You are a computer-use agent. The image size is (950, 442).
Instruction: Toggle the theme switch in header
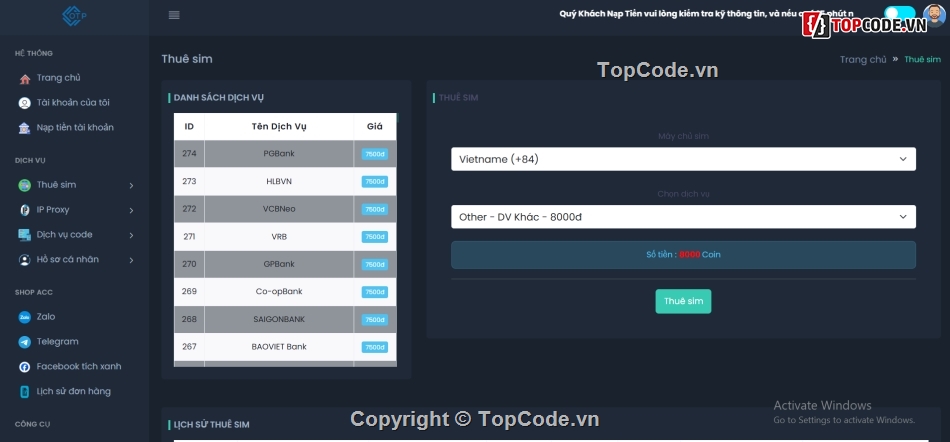[899, 12]
